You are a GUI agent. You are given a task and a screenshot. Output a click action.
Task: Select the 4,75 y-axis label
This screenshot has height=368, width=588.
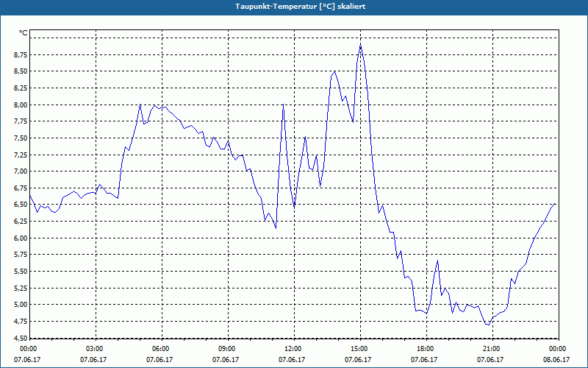[20, 321]
